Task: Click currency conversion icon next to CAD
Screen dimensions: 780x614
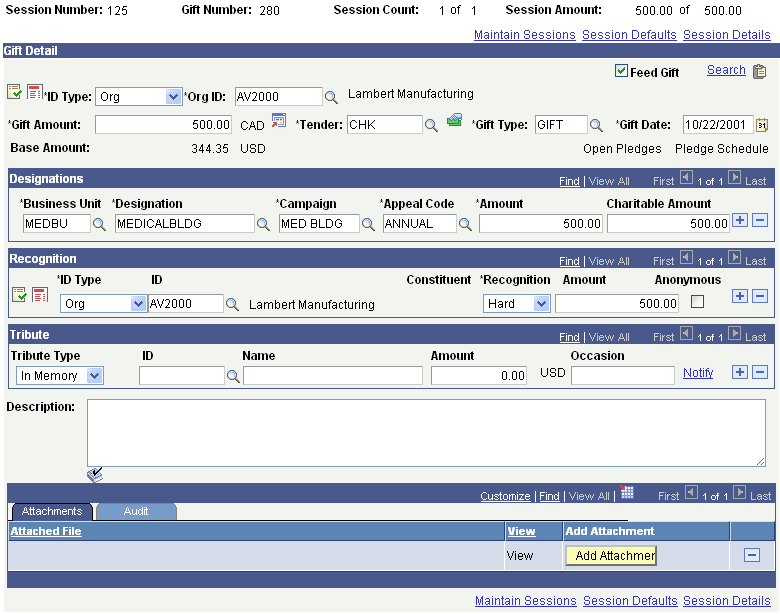Action: point(279,121)
